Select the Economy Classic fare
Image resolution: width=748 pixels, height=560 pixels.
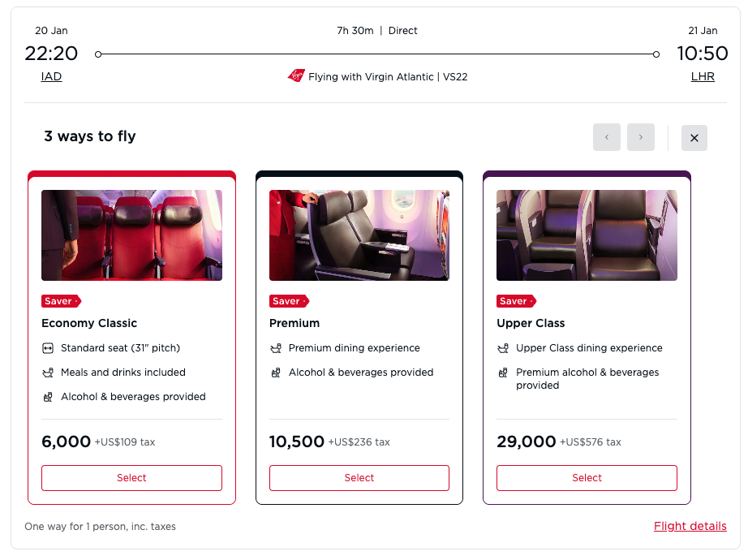point(131,477)
